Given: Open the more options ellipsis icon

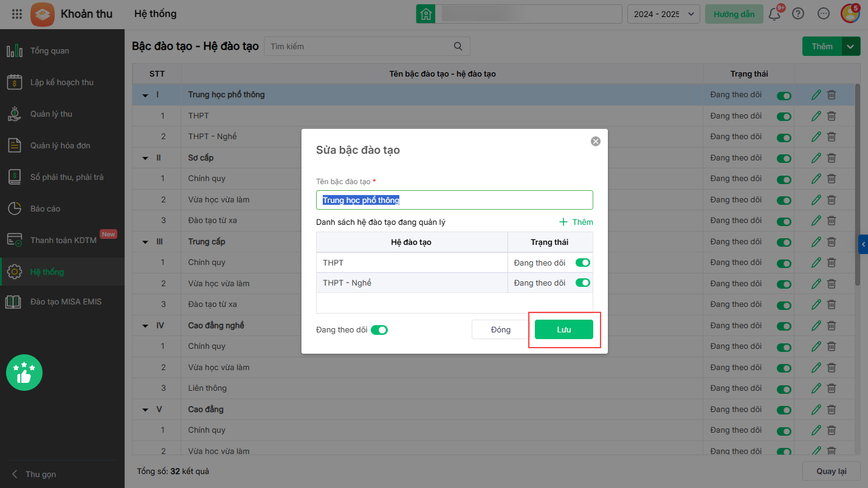Looking at the screenshot, I should click(824, 14).
